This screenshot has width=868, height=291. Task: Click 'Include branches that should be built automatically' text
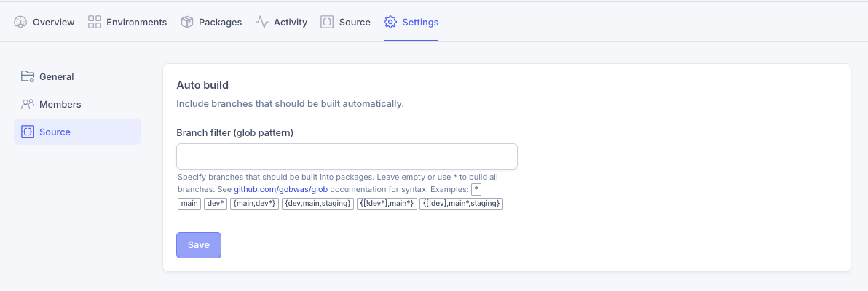(x=290, y=103)
